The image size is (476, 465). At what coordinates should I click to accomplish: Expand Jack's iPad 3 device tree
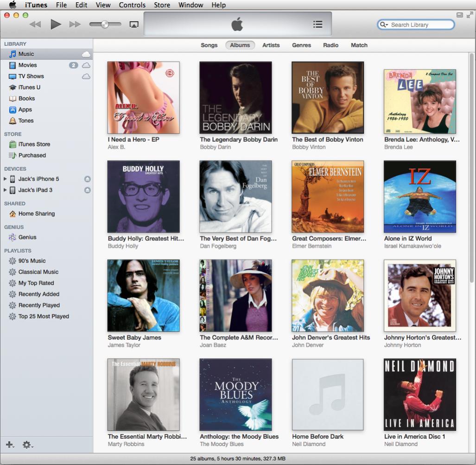coord(5,190)
